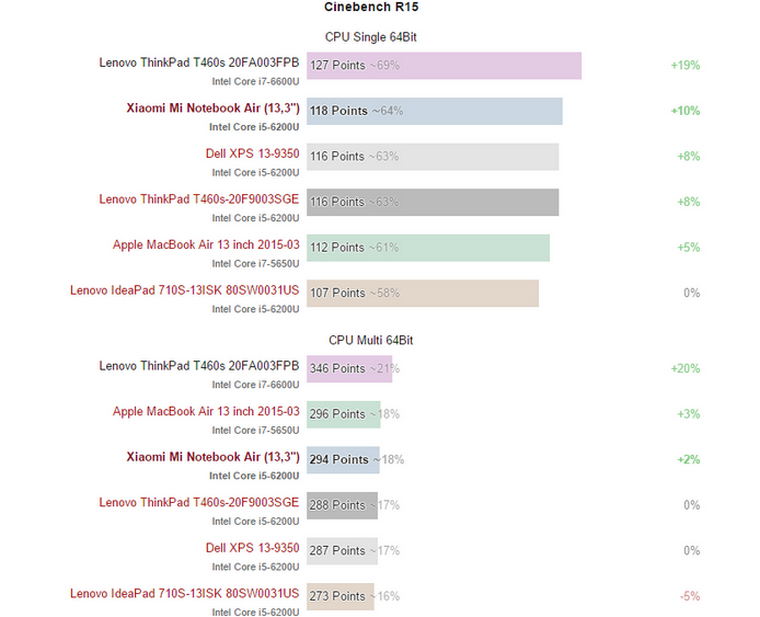Select the 296 Points green result bar
The height and width of the screenshot is (617, 760).
(343, 414)
